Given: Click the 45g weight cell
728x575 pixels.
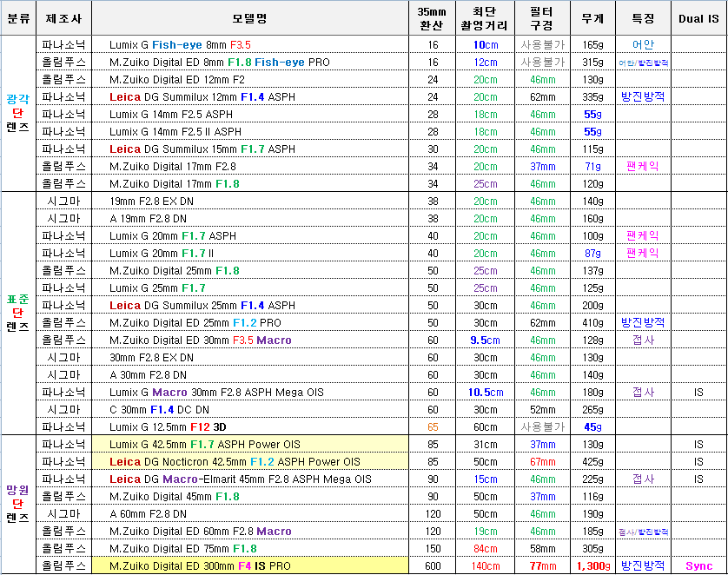Looking at the screenshot, I should click(x=592, y=427).
